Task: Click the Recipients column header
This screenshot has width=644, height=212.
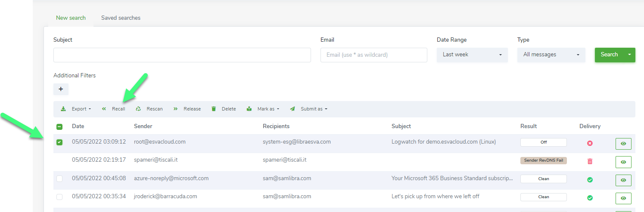Action: click(276, 126)
